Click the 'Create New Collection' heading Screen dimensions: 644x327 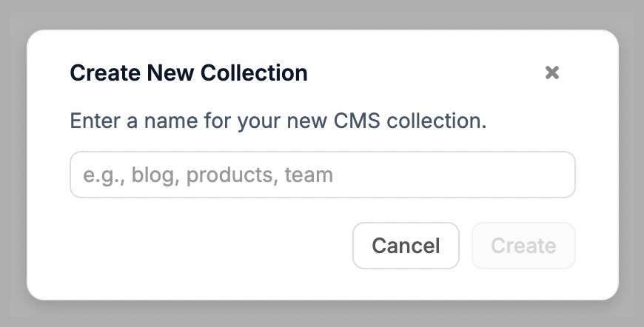click(188, 73)
